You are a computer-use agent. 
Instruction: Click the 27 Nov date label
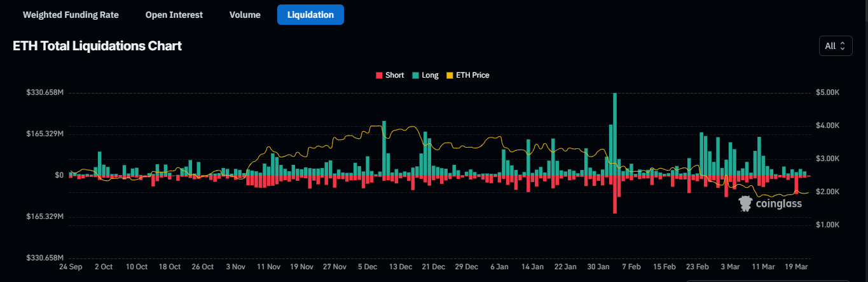(x=334, y=267)
